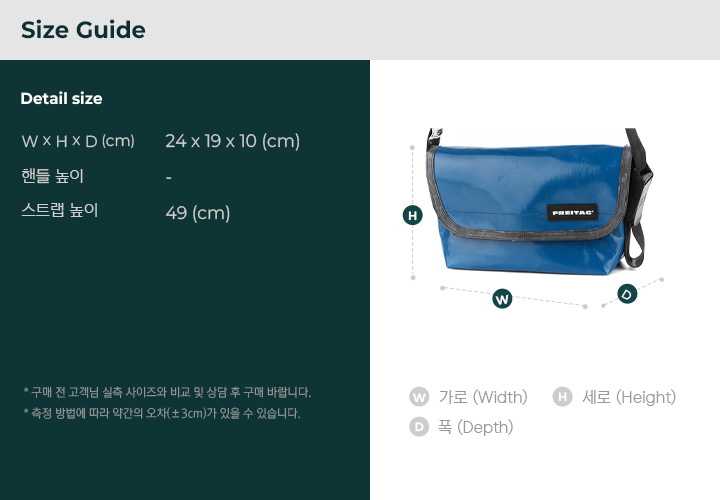
Task: Click the 가로 (Width) legend text
Action: 483,397
